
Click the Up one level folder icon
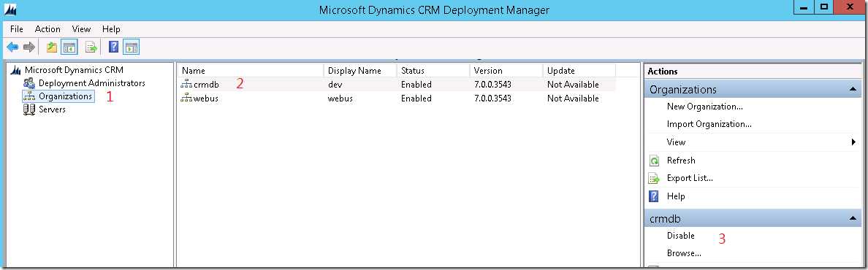52,47
